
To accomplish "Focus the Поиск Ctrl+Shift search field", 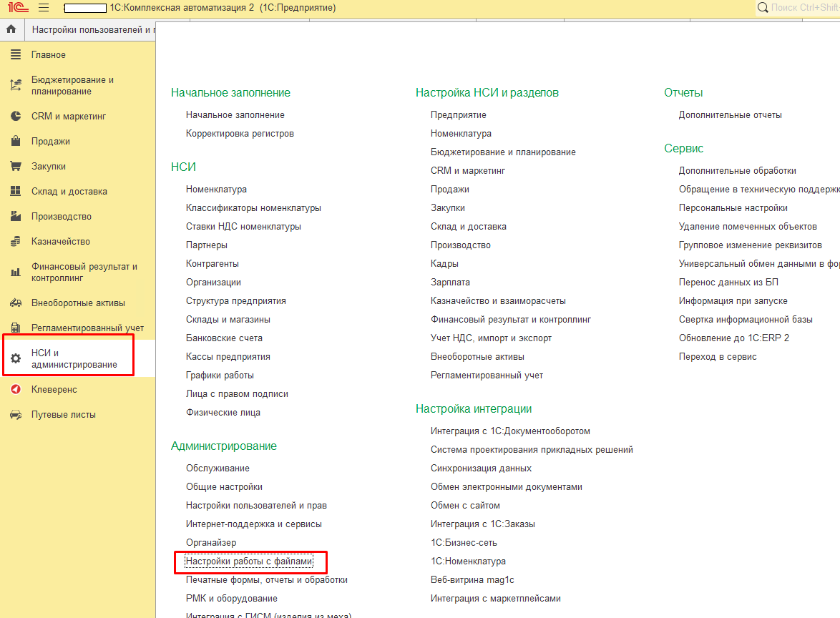I will click(x=805, y=7).
